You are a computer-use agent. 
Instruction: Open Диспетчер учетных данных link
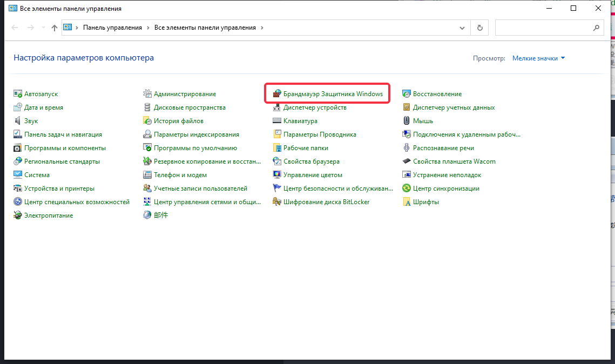454,107
